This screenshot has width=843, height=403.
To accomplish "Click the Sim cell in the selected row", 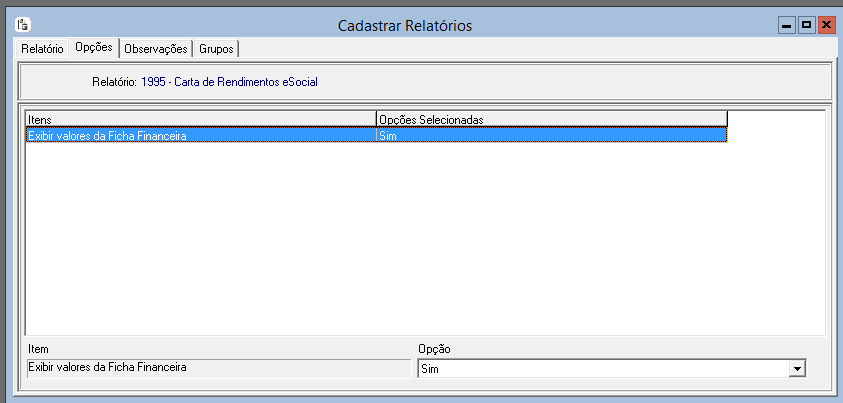I will 550,135.
